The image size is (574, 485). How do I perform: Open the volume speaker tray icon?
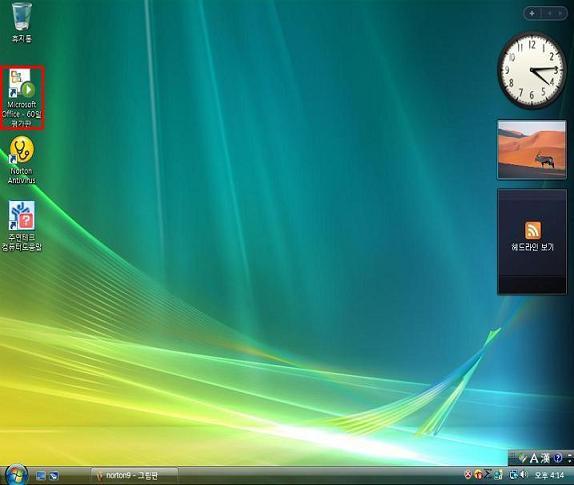pyautogui.click(x=523, y=475)
